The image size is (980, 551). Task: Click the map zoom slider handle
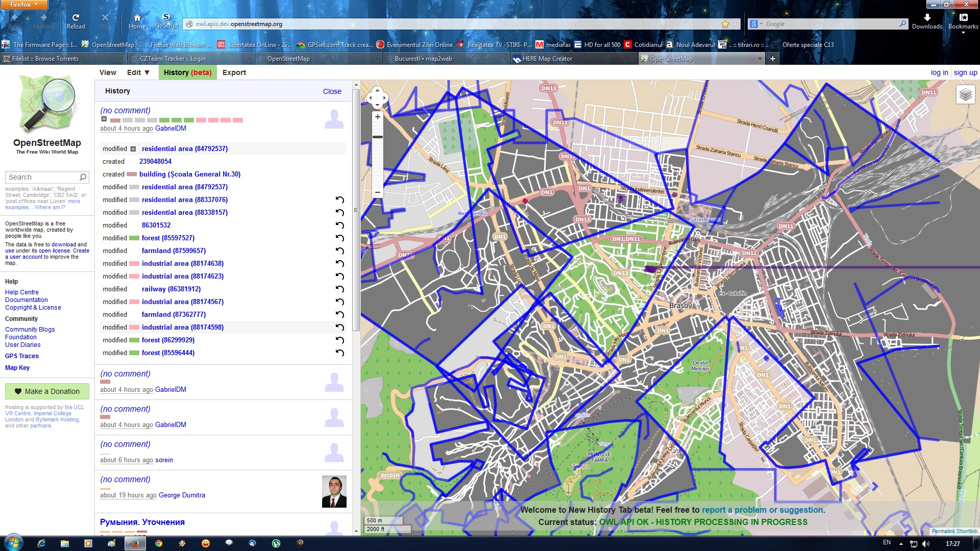(377, 137)
